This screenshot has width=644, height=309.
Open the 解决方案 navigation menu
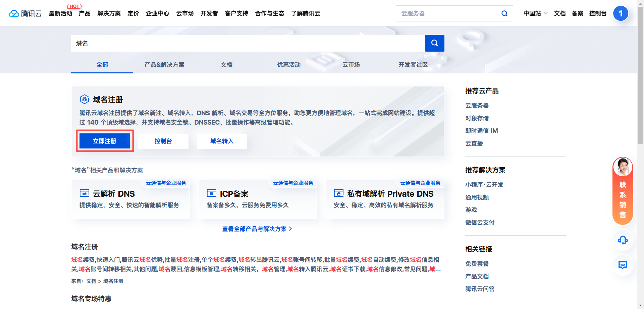(x=109, y=13)
